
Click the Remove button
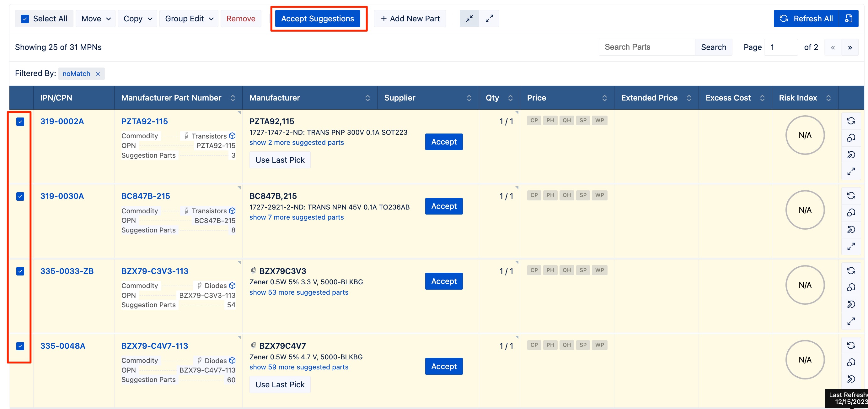(x=241, y=19)
